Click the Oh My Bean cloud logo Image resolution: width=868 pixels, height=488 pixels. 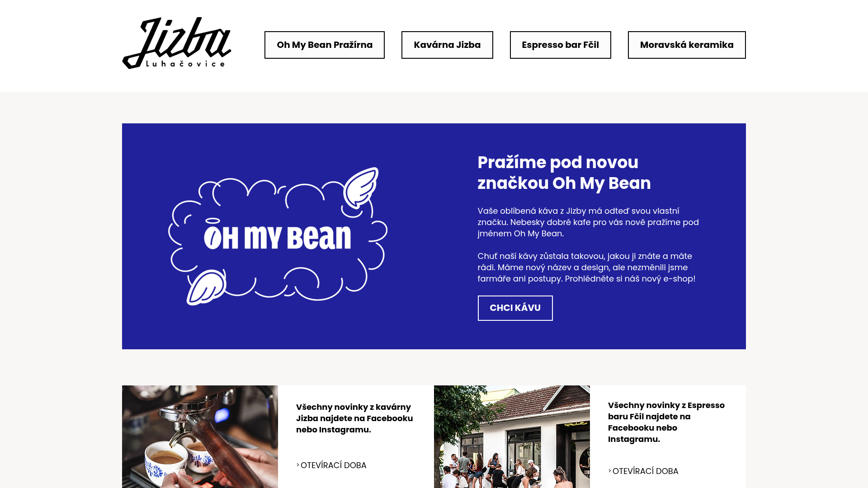(278, 236)
